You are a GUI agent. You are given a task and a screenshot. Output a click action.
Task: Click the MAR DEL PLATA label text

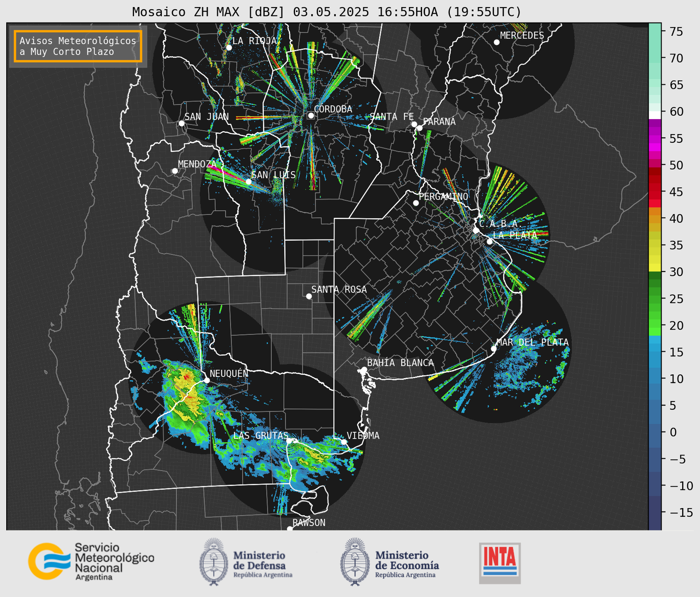click(532, 343)
